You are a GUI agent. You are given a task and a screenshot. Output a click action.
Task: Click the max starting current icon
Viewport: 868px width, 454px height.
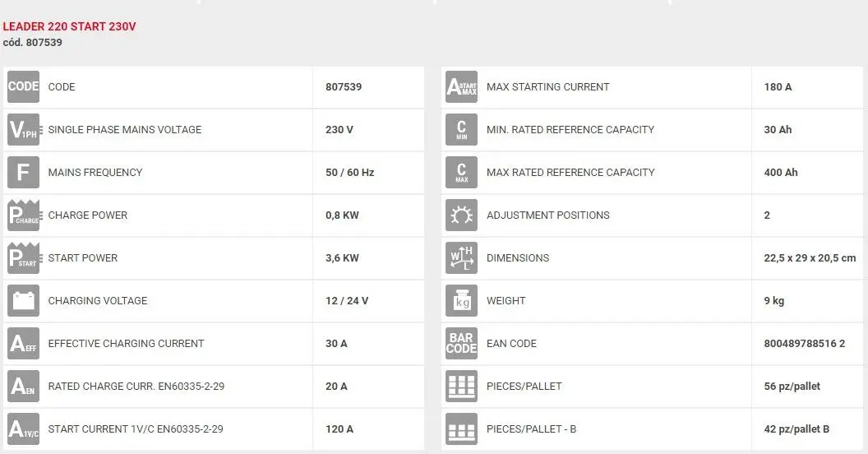(461, 86)
